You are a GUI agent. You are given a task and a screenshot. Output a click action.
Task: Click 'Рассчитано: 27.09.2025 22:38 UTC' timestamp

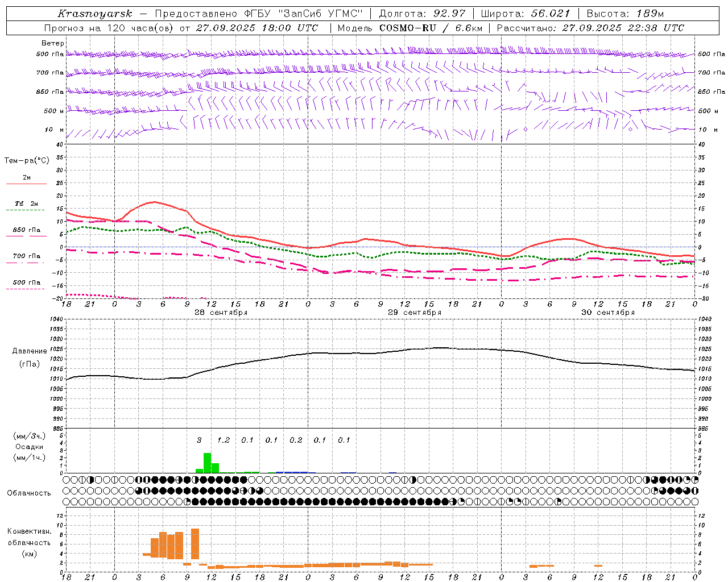tap(590, 28)
